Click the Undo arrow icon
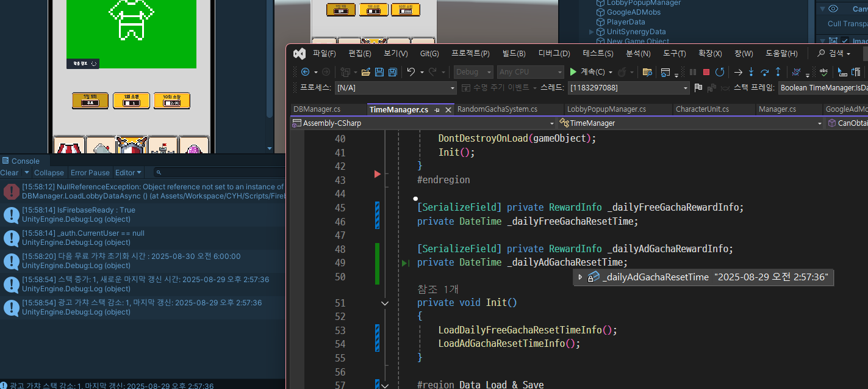868x389 pixels. [x=411, y=72]
